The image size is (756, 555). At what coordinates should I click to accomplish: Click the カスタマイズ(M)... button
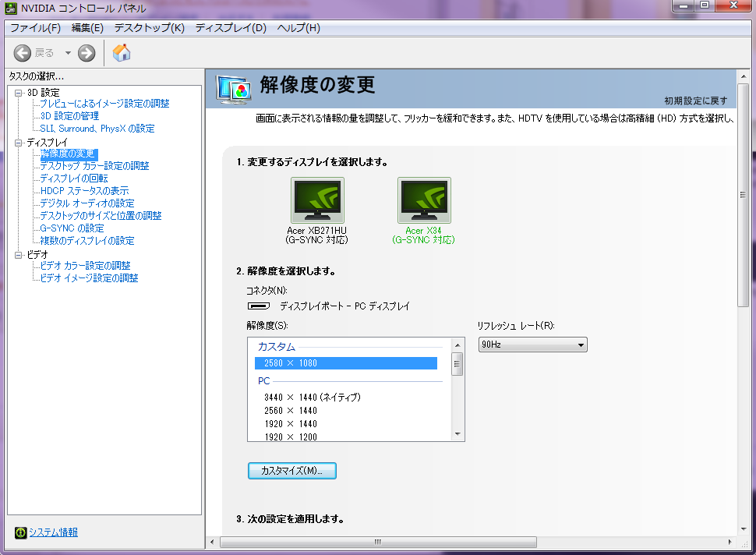tap(292, 471)
